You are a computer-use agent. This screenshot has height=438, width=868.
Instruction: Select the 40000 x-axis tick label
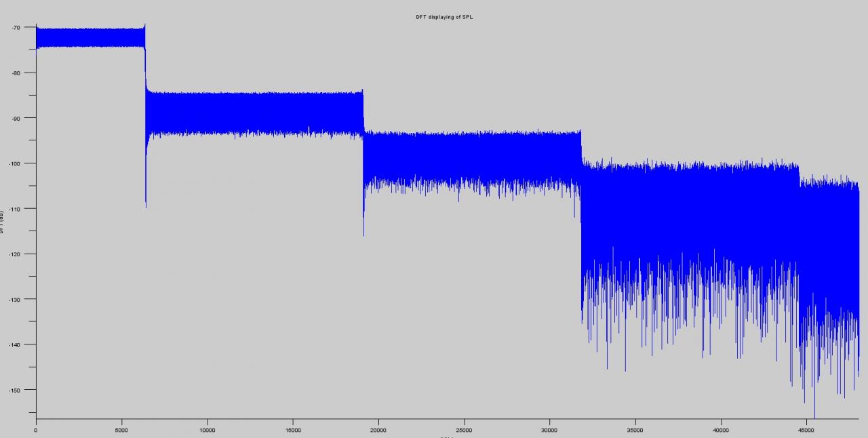tap(721, 430)
